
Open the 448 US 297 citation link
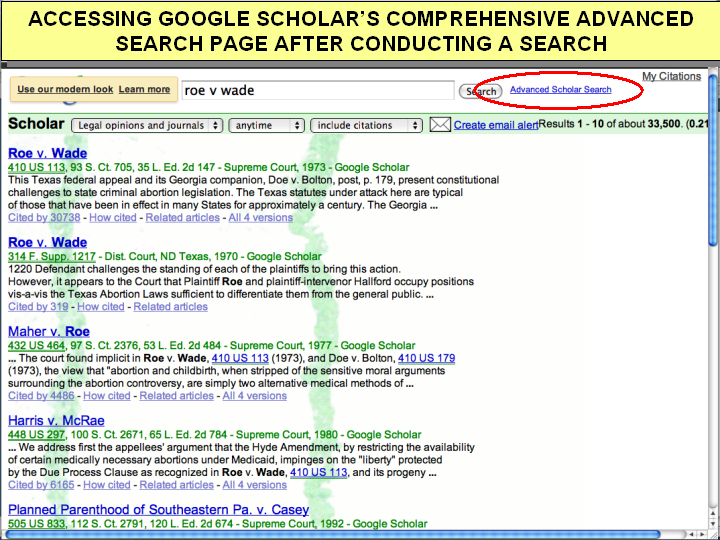[x=37, y=435]
